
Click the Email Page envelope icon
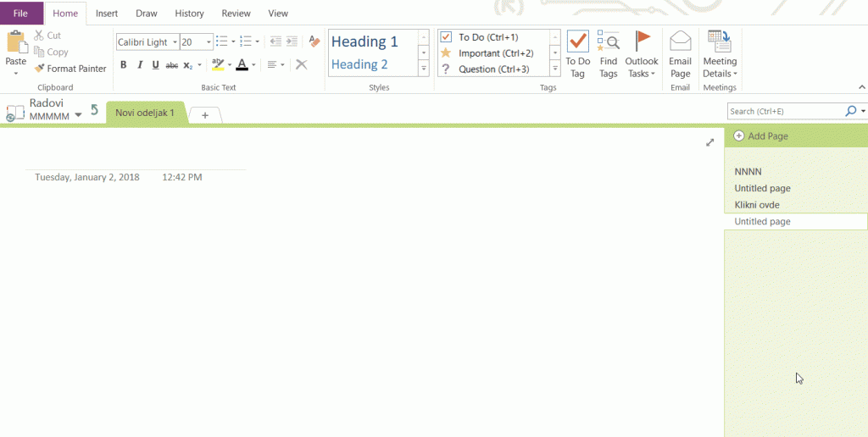click(x=681, y=41)
